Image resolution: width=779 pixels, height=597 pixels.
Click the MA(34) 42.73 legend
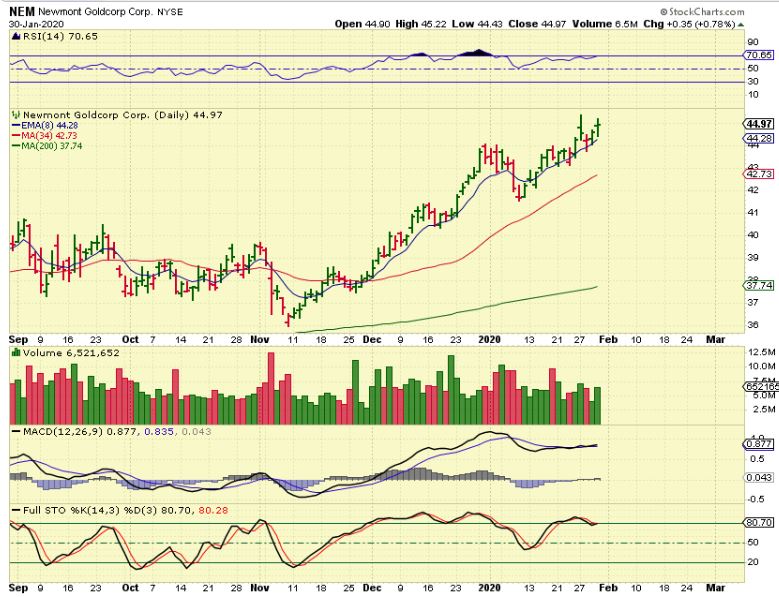pyautogui.click(x=45, y=136)
